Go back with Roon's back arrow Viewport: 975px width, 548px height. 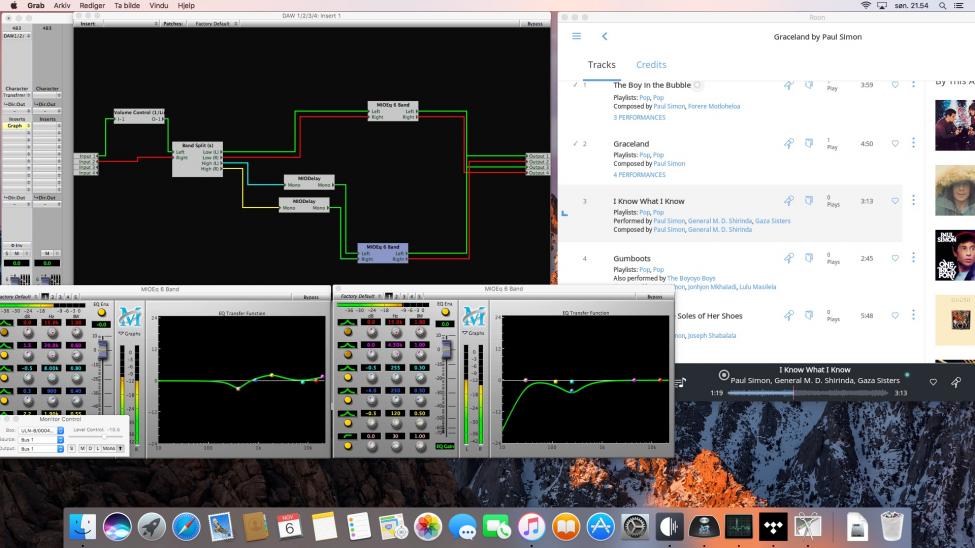coord(604,36)
